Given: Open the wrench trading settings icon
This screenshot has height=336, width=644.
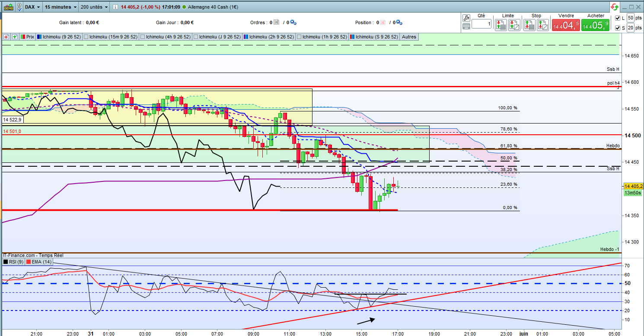Looking at the screenshot, I should (466, 18).
